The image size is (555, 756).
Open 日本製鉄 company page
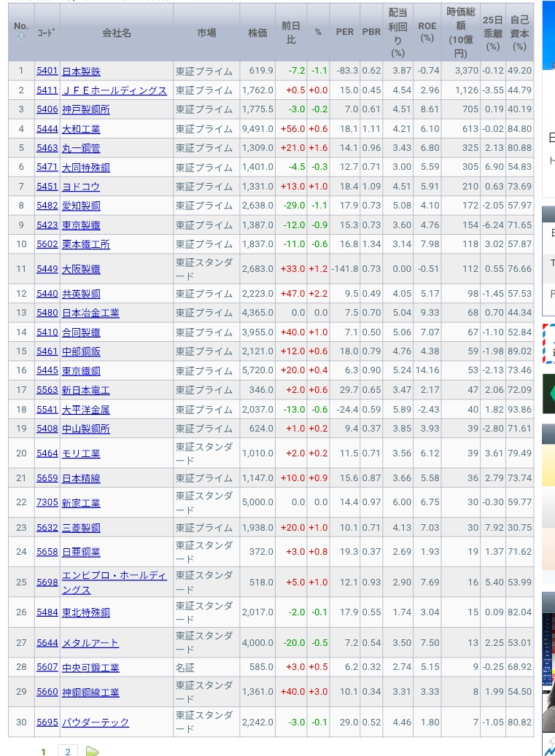click(81, 71)
